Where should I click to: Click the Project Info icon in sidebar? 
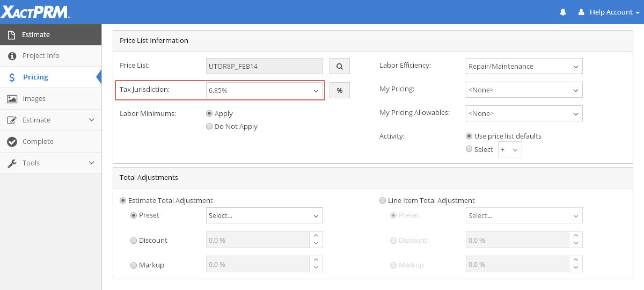(x=12, y=56)
